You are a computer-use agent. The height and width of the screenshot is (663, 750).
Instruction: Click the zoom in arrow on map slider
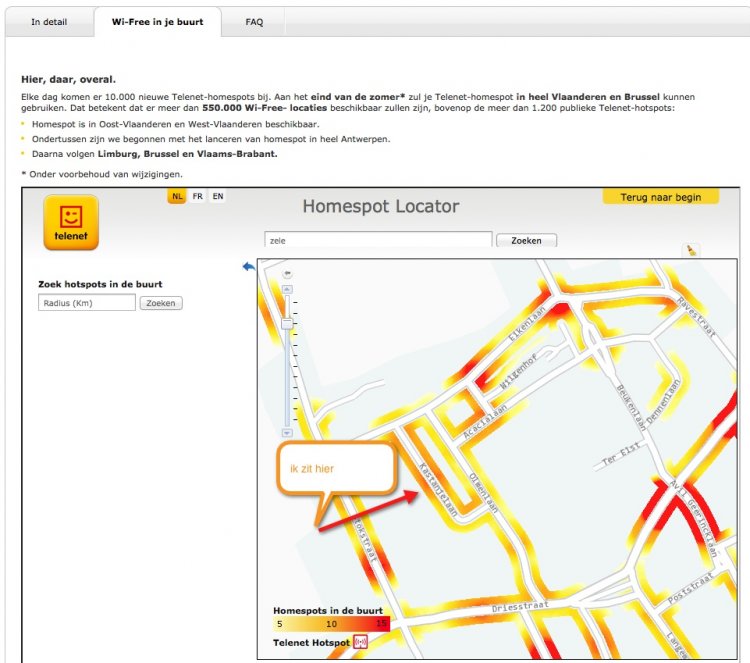click(287, 289)
